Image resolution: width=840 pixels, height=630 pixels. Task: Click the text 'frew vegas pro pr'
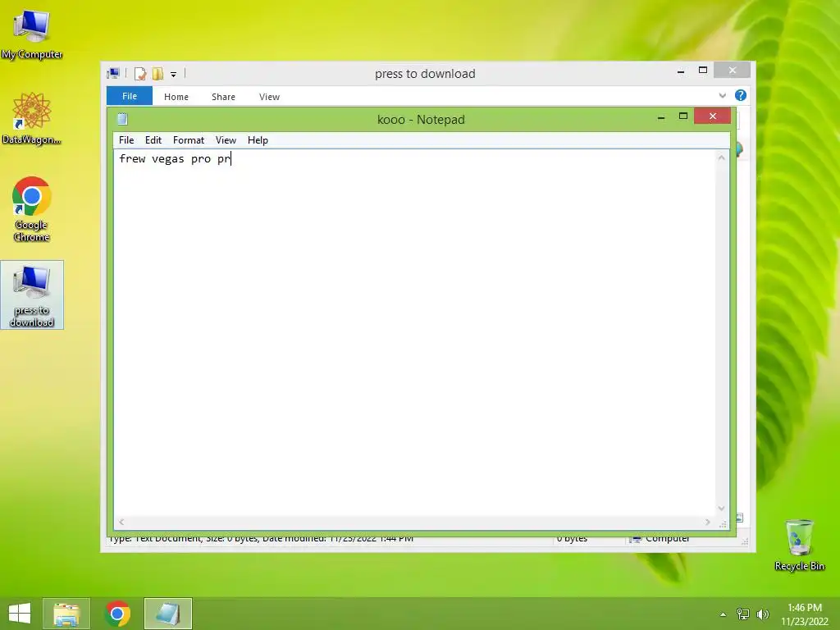[x=175, y=159]
